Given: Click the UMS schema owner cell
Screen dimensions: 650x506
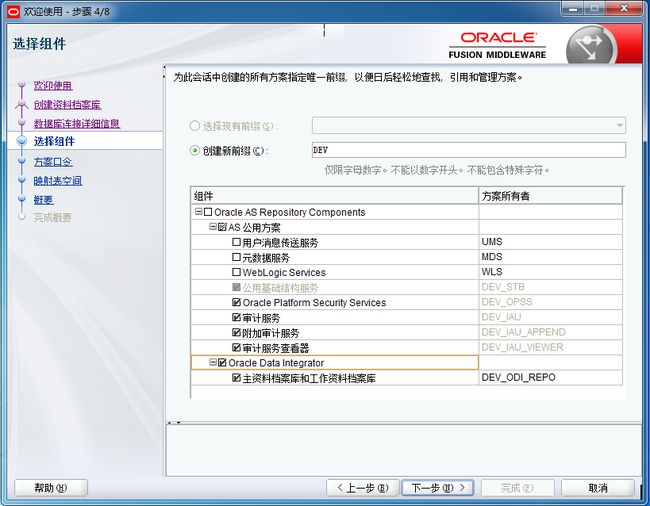Looking at the screenshot, I should click(x=551, y=242).
